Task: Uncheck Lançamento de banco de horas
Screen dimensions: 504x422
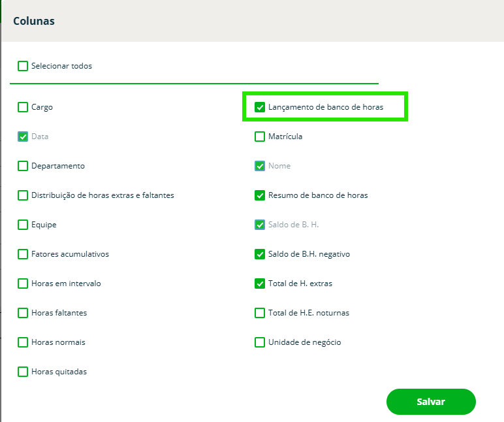Action: click(260, 107)
